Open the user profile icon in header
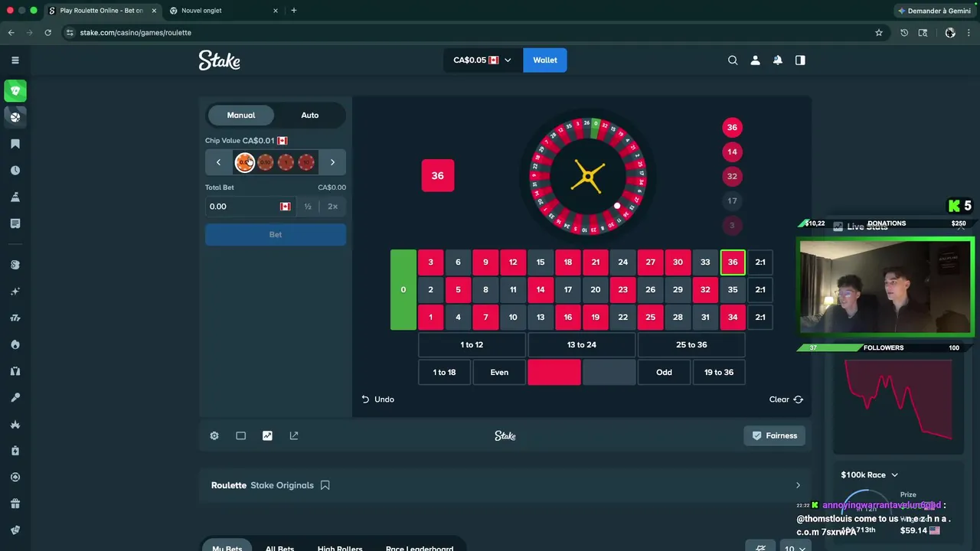The image size is (980, 551). [x=755, y=60]
